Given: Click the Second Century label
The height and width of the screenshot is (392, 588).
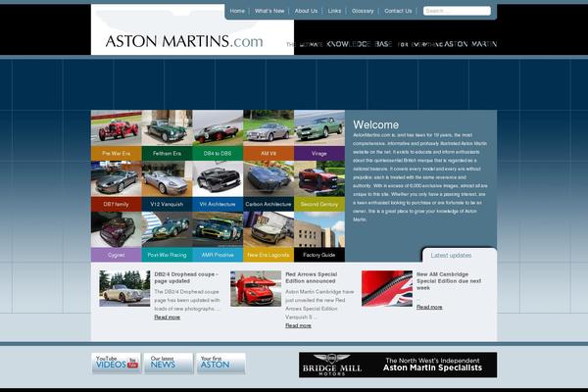Looking at the screenshot, I should click(x=319, y=204).
